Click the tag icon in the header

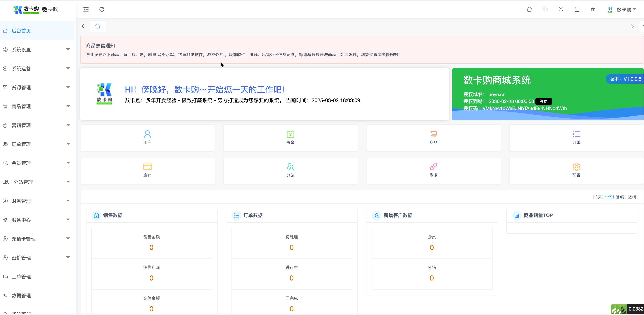tap(545, 9)
